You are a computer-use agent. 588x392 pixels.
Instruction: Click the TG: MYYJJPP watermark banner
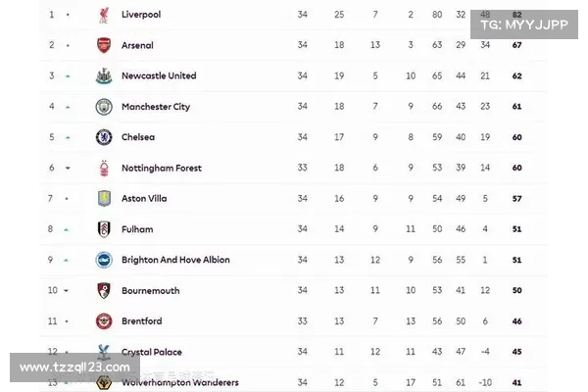click(x=524, y=24)
